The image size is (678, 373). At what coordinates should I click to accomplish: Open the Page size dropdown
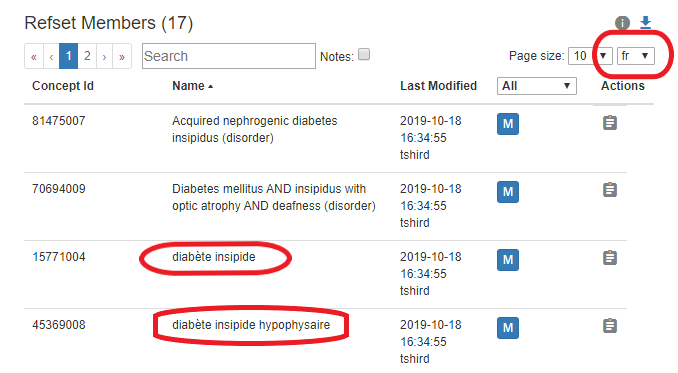click(590, 56)
